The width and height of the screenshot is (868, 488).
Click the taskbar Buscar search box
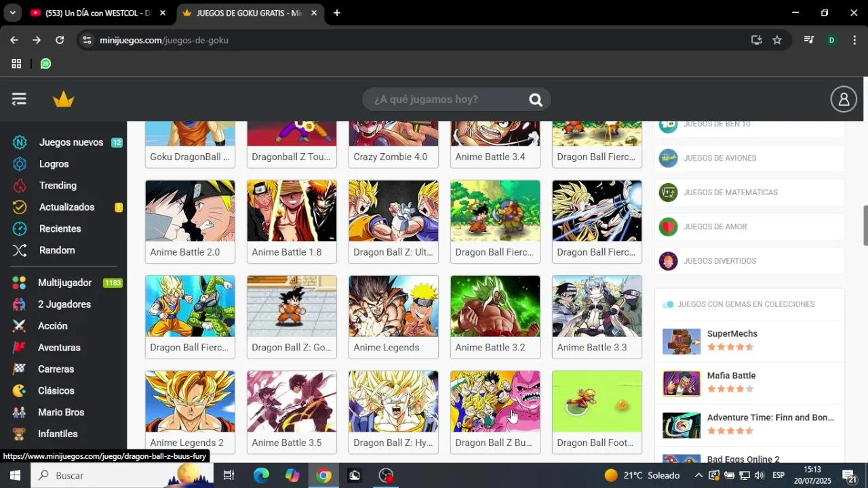pos(122,476)
